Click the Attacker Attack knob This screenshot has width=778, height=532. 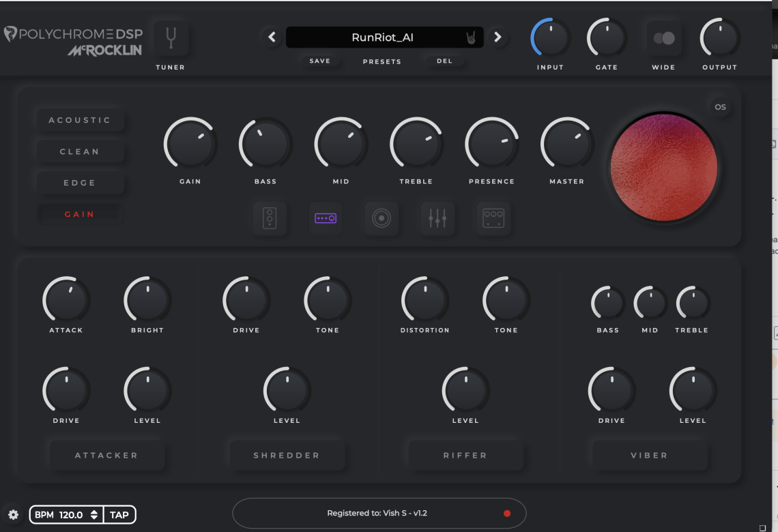[66, 300]
